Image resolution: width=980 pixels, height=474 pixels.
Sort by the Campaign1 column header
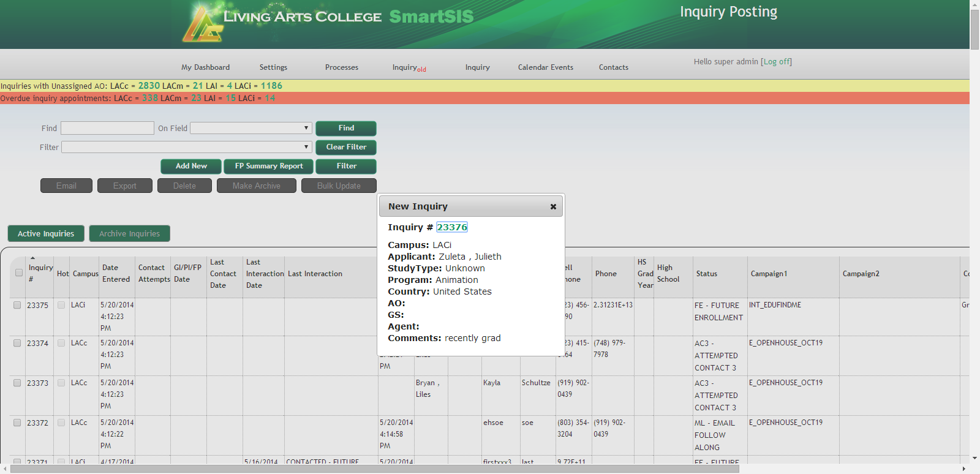tap(769, 274)
